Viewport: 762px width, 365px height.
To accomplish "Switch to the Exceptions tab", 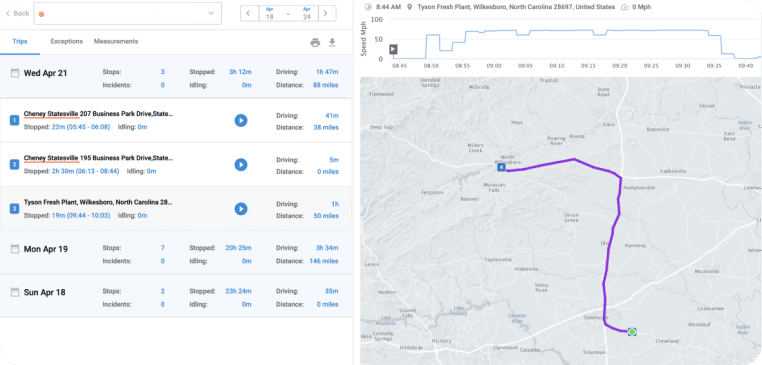I will 67,41.
